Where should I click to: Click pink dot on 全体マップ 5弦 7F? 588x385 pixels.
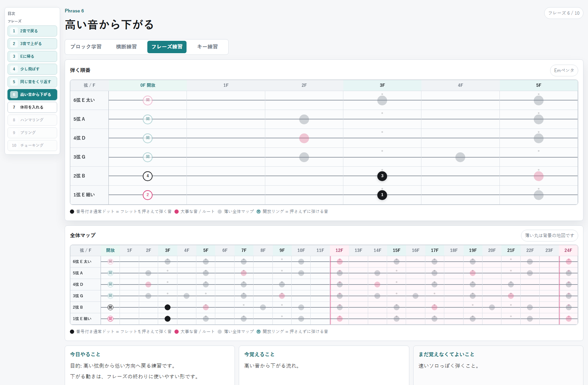click(x=244, y=273)
